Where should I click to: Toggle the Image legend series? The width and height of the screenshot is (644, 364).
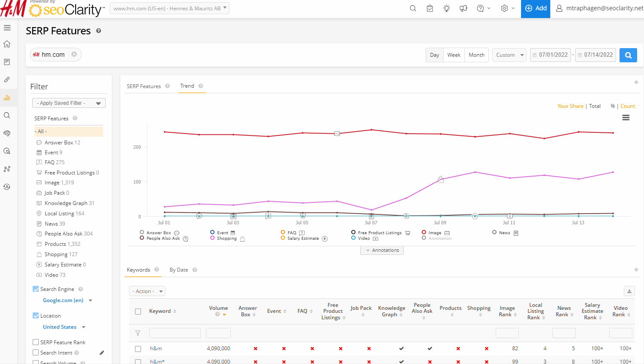pos(435,232)
